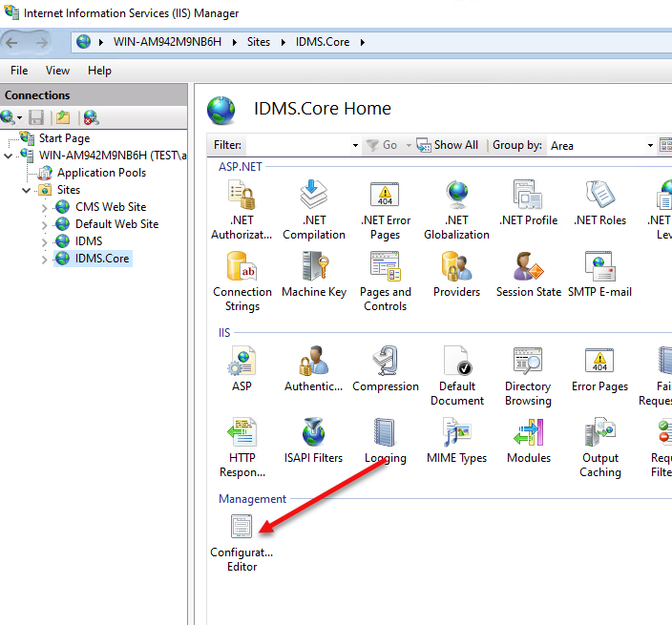Viewport: 672px width, 625px height.
Task: Select IDMS.Core site in tree
Action: coord(102,259)
